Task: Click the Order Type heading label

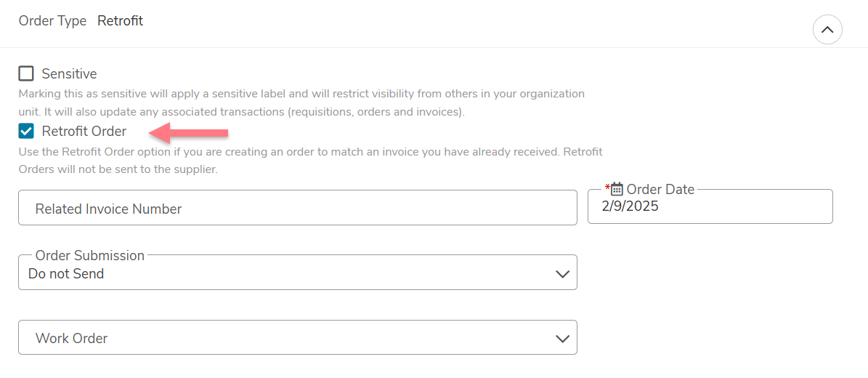Action: coord(52,21)
